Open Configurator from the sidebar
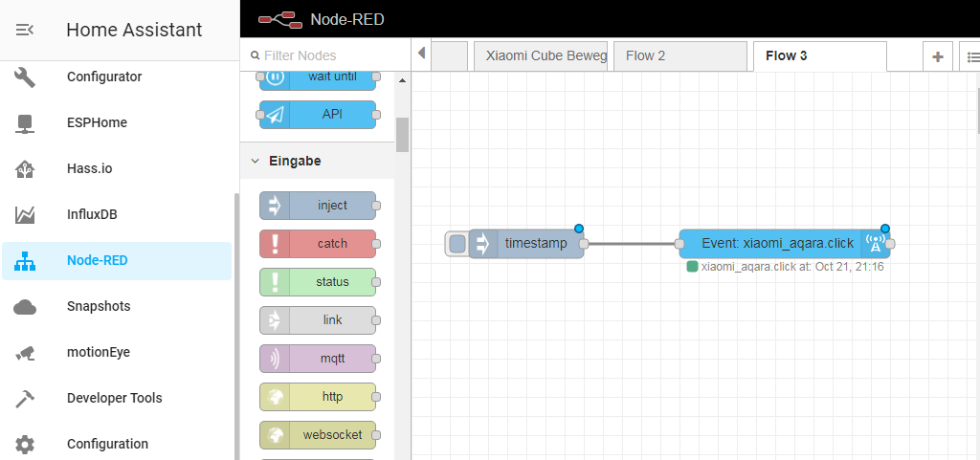The width and height of the screenshot is (980, 460). click(x=117, y=77)
